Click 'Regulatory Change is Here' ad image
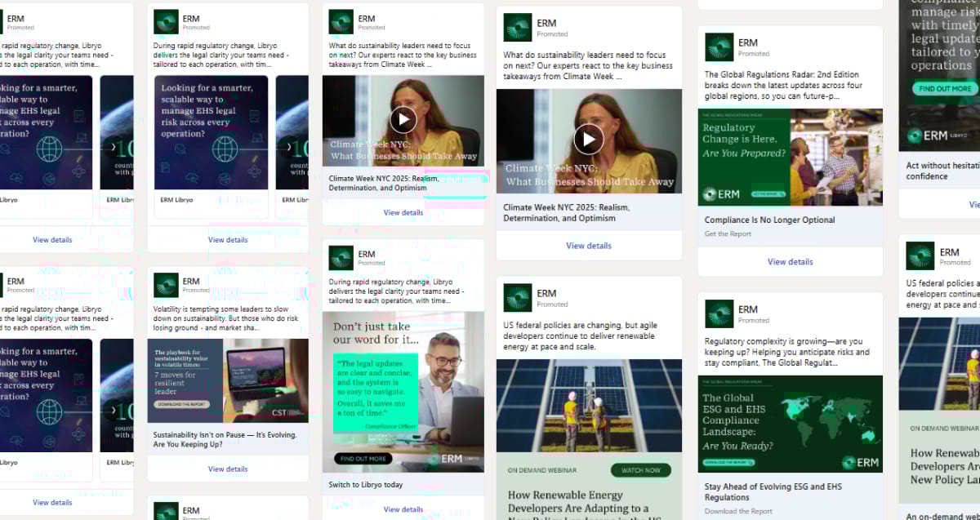 pos(790,158)
